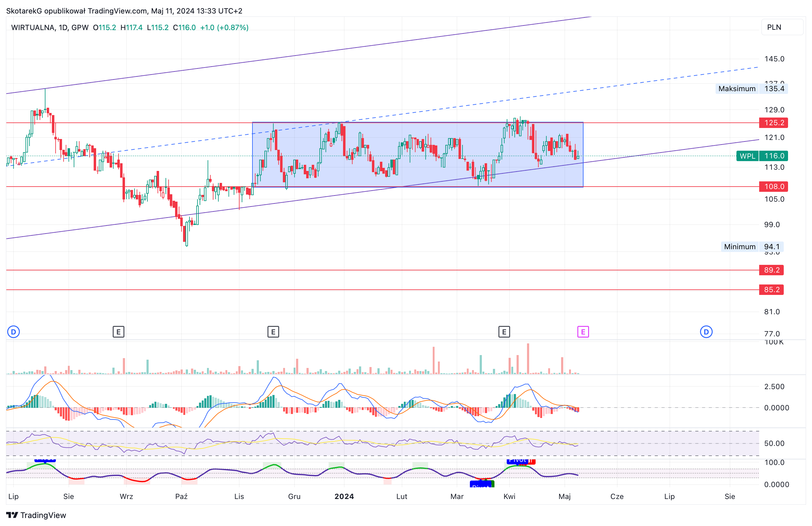Viewport: 812px width, 526px height.
Task: Click the earnings E marker near Wrz
Action: point(118,332)
